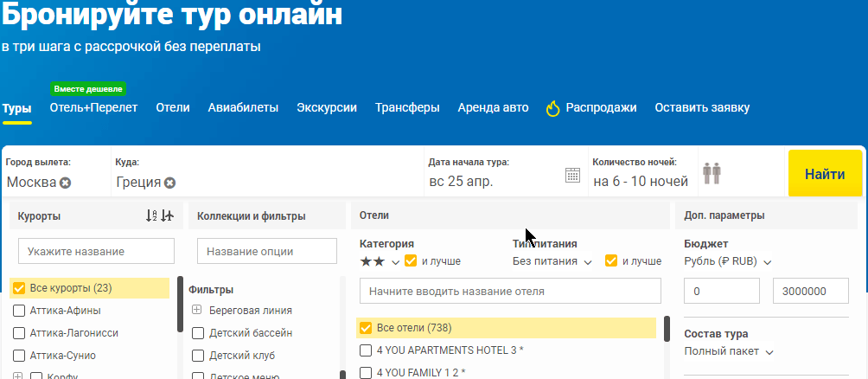
Task: Select 4 YOU FAMILY 1 2 * hotel
Action: 366,372
